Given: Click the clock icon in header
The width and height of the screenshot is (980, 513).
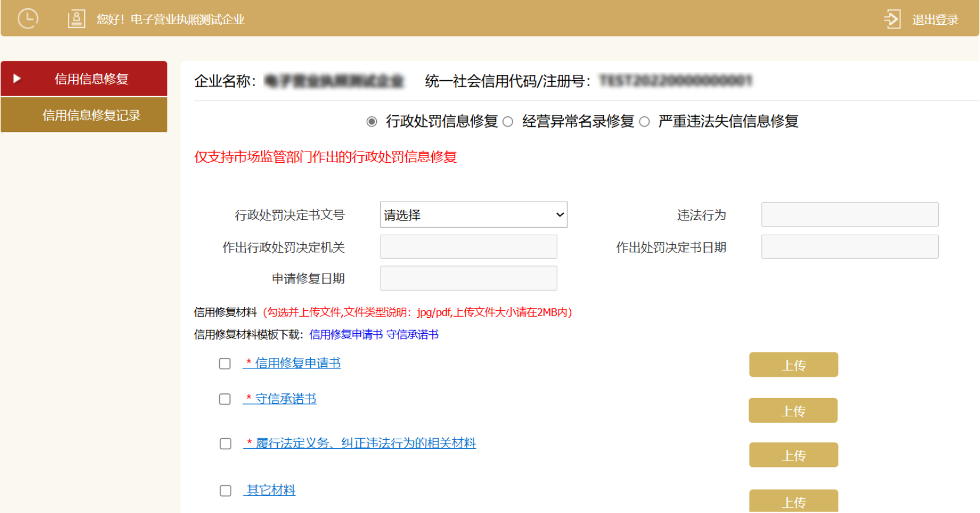Looking at the screenshot, I should [28, 19].
